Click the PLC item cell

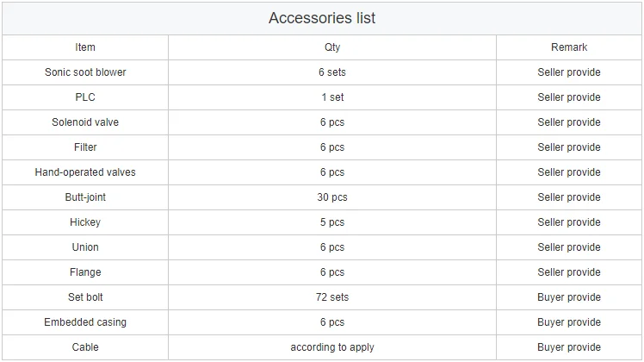pos(85,97)
